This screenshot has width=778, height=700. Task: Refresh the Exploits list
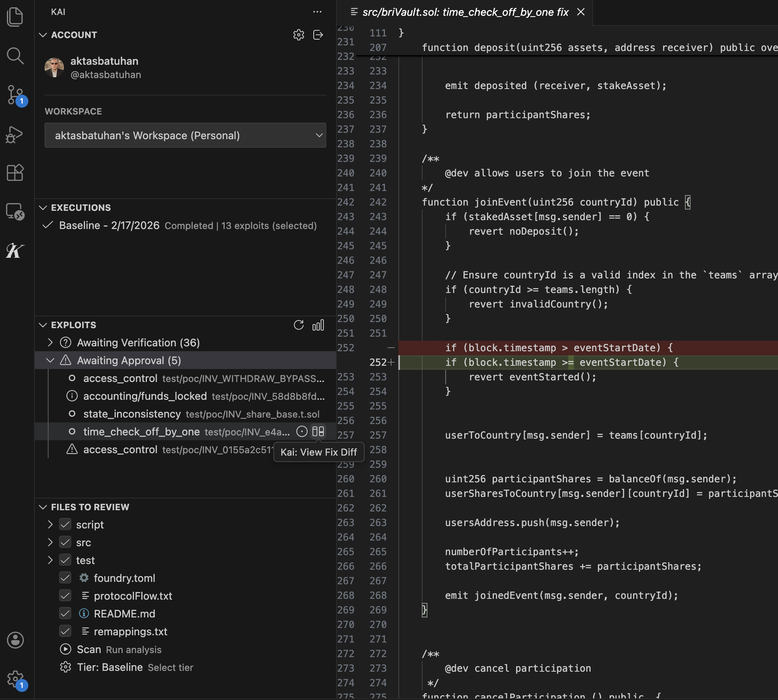click(x=299, y=325)
